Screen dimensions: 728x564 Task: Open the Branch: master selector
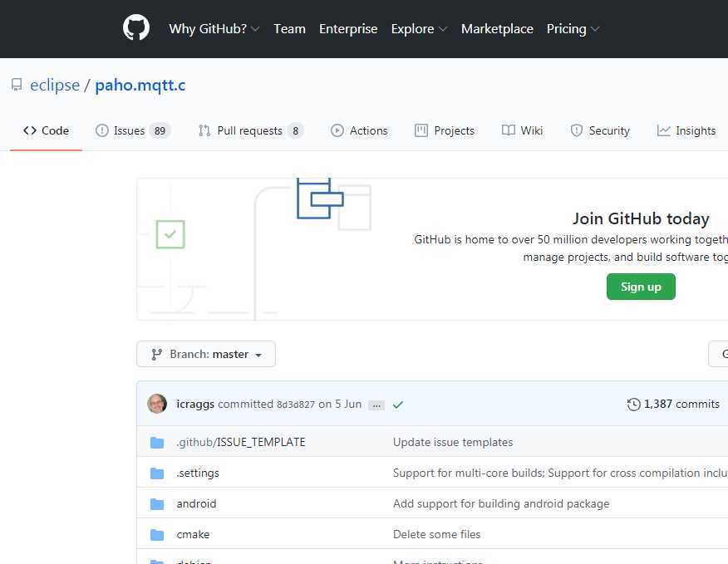tap(206, 354)
